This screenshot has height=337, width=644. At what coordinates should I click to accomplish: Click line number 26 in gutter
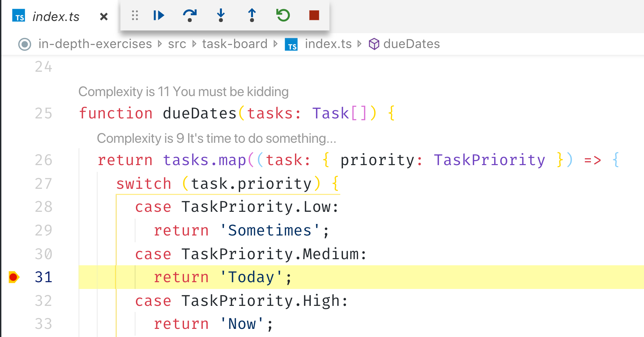point(43,160)
